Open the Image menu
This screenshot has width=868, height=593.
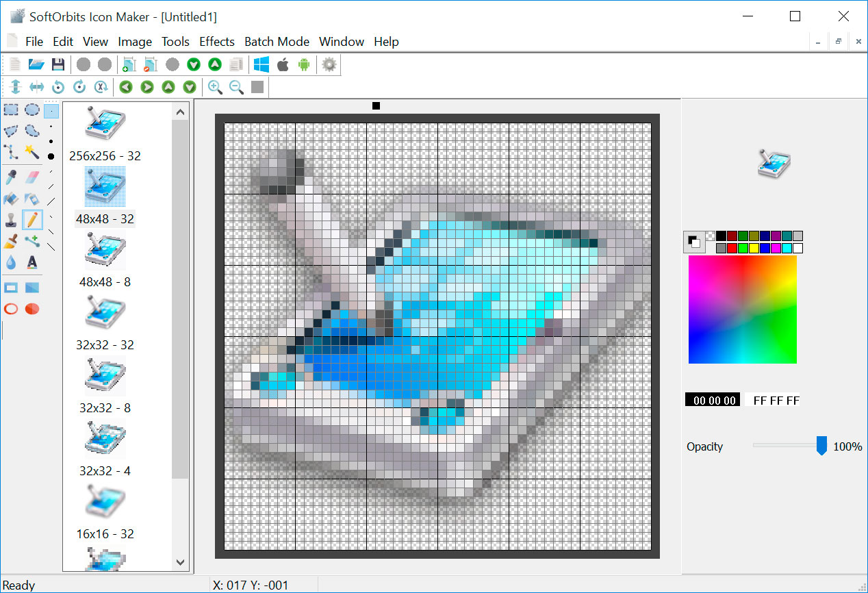click(x=135, y=42)
